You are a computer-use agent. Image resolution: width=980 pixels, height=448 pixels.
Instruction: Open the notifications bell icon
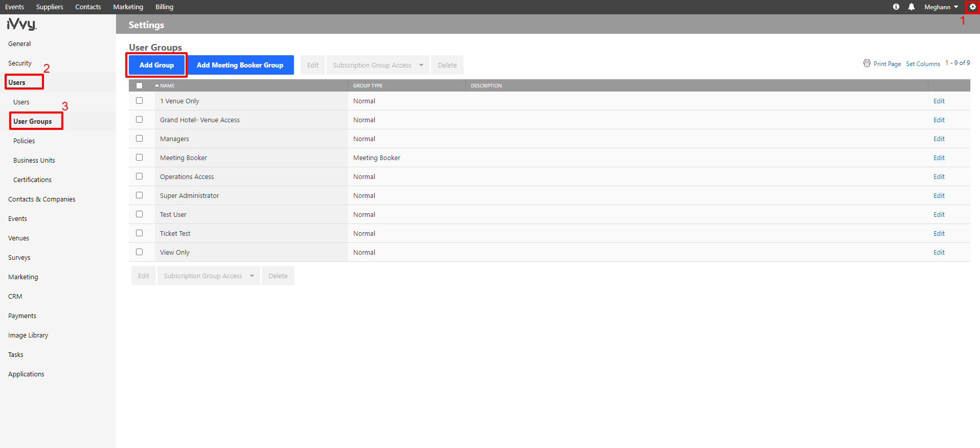tap(911, 7)
